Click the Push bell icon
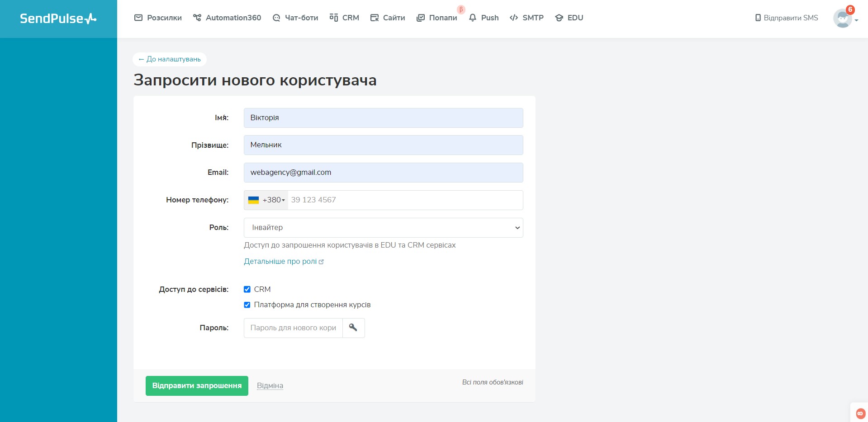This screenshot has width=868, height=422. click(x=473, y=18)
